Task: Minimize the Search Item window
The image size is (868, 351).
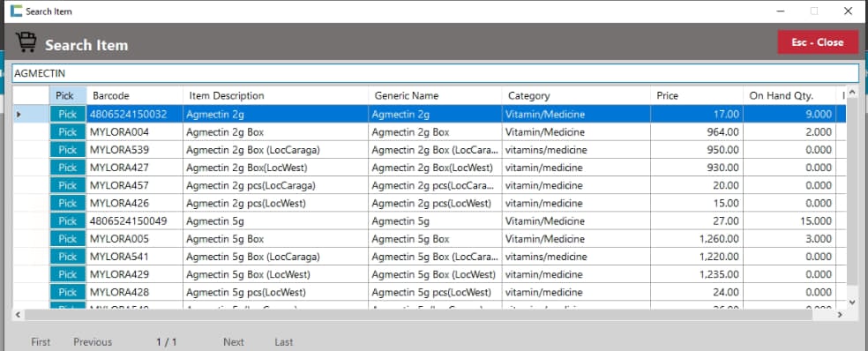Action: click(x=780, y=11)
